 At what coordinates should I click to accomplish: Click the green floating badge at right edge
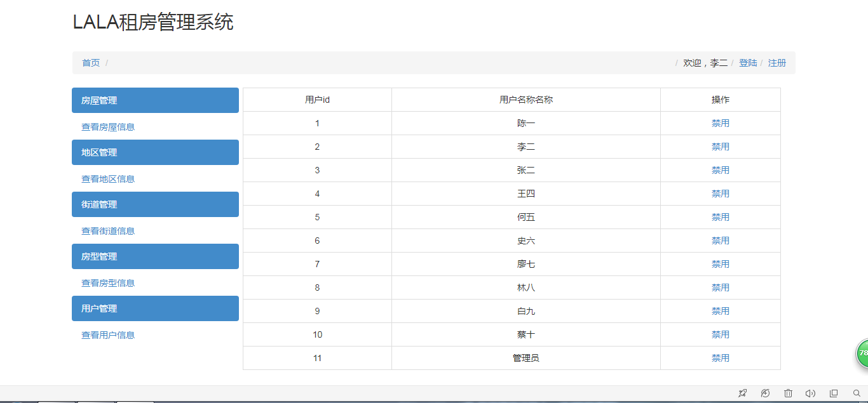pyautogui.click(x=862, y=353)
